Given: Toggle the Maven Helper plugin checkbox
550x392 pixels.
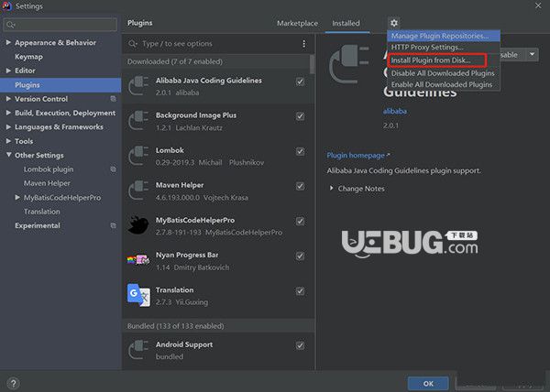Looking at the screenshot, I should click(300, 186).
